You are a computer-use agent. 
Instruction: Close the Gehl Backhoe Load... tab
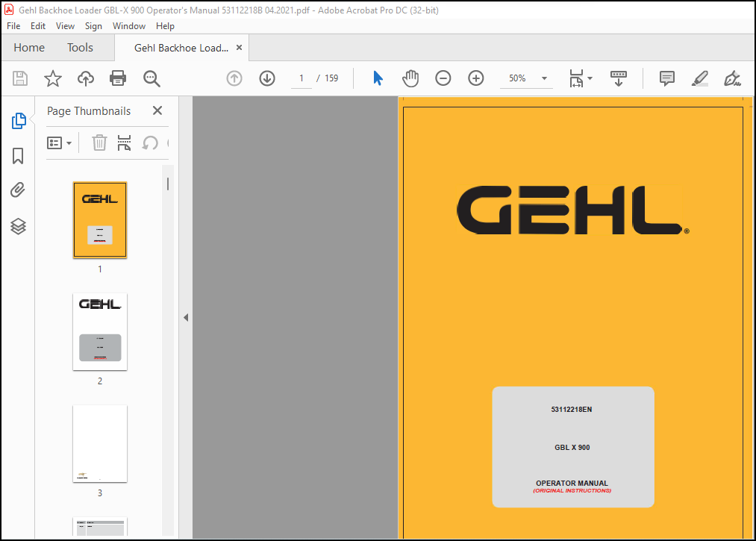point(239,47)
